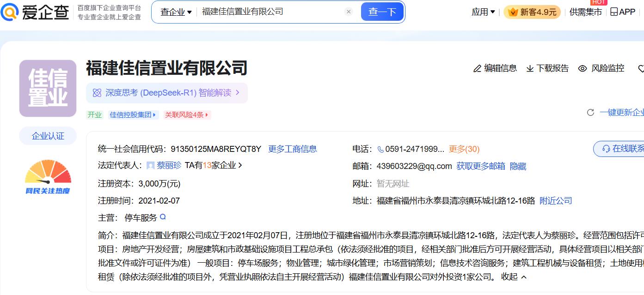Click magnifier icon beside 停车服务
This screenshot has height=295, width=644.
pos(163,217)
